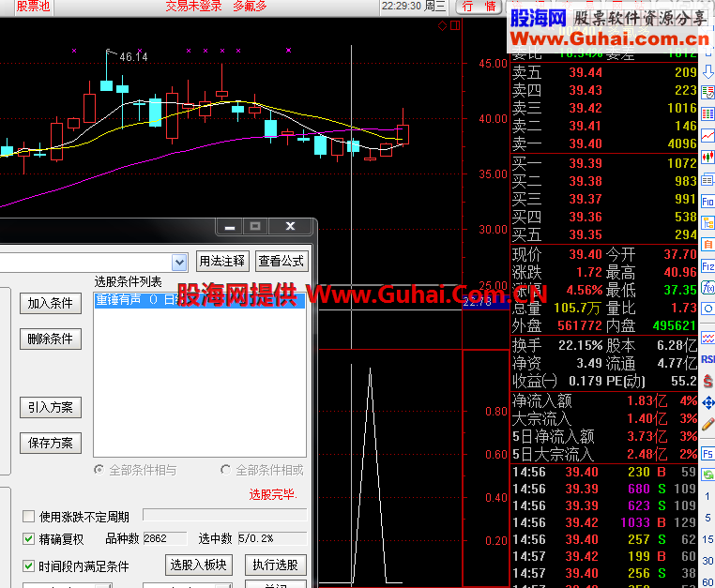Switch to the red trend line chart icon

coord(707,135)
